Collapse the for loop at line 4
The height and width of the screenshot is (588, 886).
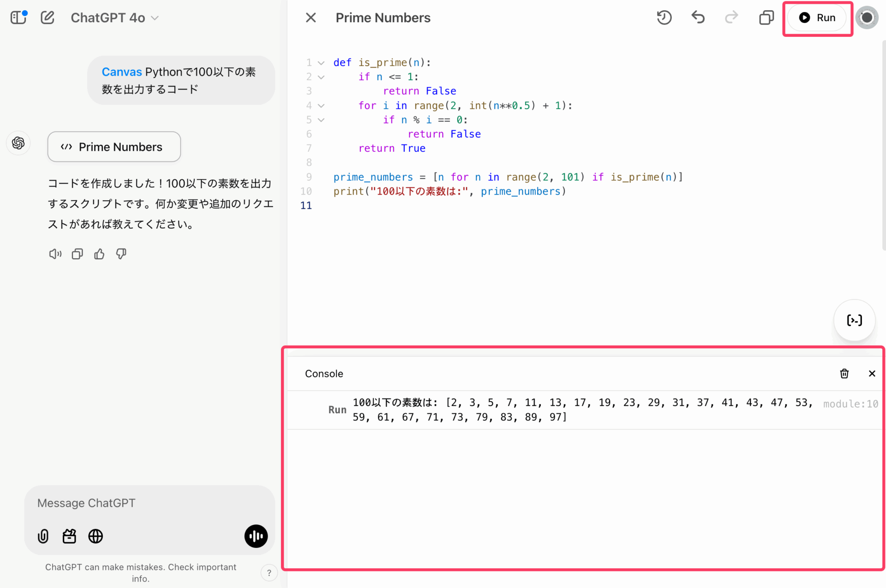(x=321, y=106)
